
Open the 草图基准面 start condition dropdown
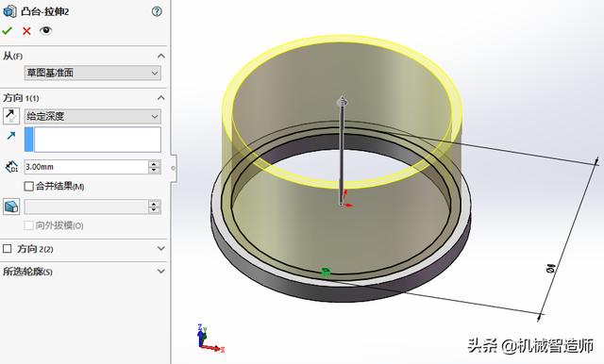pos(92,73)
